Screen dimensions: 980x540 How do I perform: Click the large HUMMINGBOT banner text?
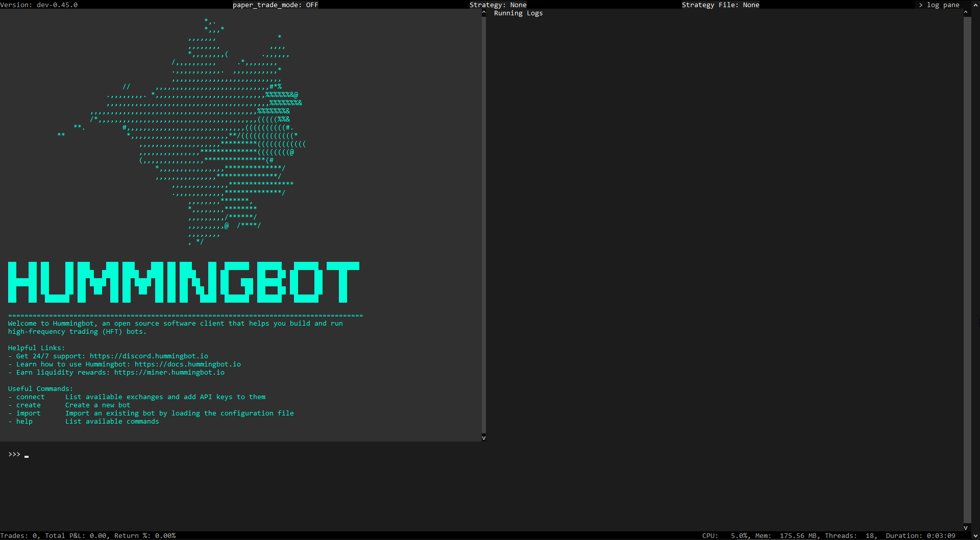coord(184,282)
